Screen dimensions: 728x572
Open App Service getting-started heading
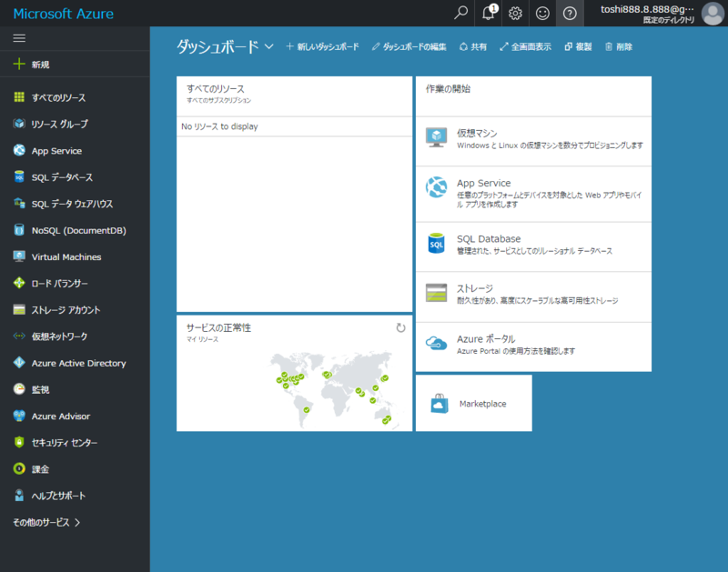pyautogui.click(x=483, y=183)
